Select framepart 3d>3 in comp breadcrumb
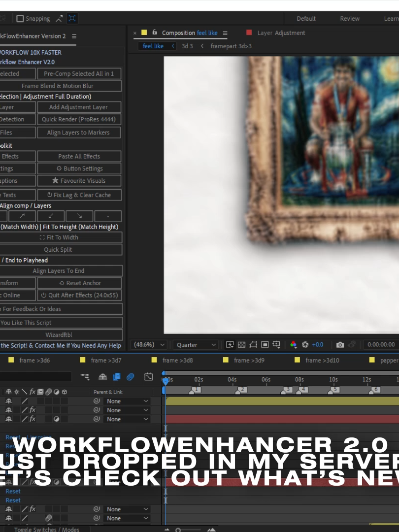Image resolution: width=399 pixels, height=532 pixels. coord(231,46)
